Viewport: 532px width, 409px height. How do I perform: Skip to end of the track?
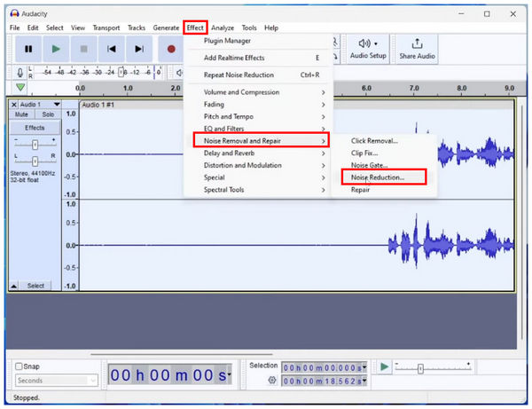click(139, 49)
